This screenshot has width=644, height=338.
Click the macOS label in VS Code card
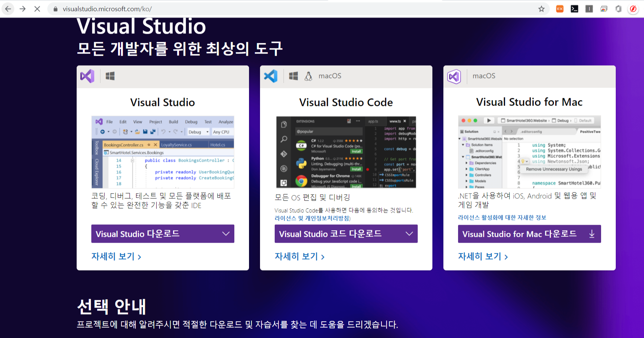coord(330,76)
